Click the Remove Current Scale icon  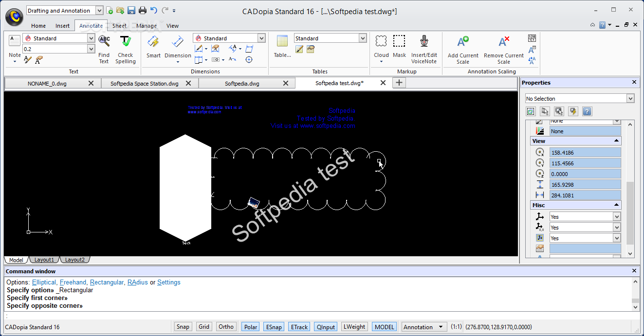pyautogui.click(x=503, y=42)
